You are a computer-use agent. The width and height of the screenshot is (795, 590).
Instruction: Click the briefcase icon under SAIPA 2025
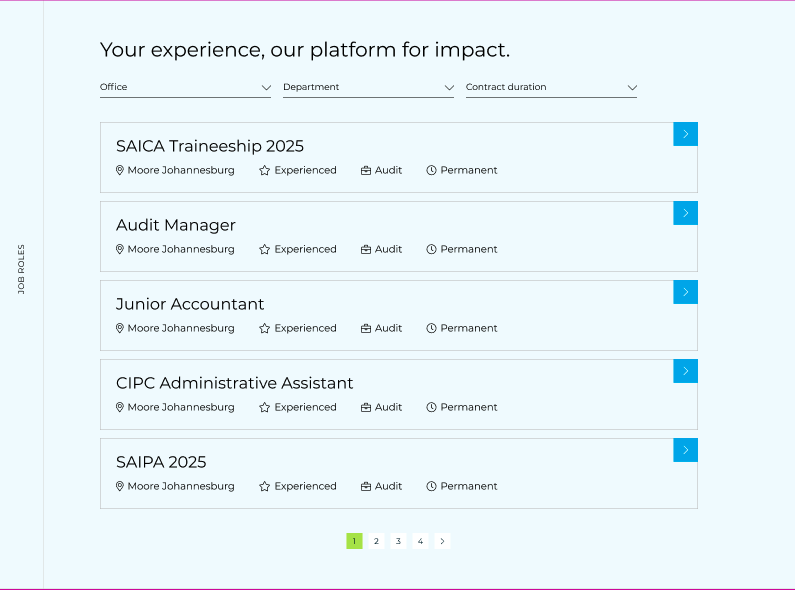click(x=366, y=486)
